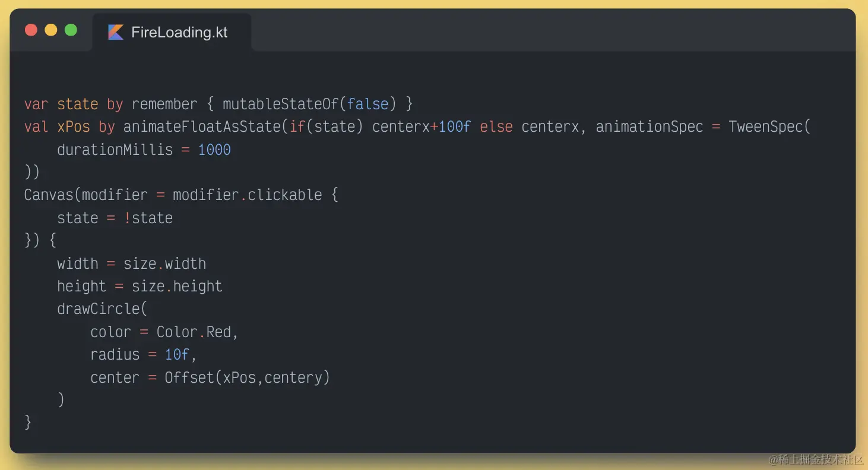Click the green maximize window button
868x470 pixels.
(71, 30)
